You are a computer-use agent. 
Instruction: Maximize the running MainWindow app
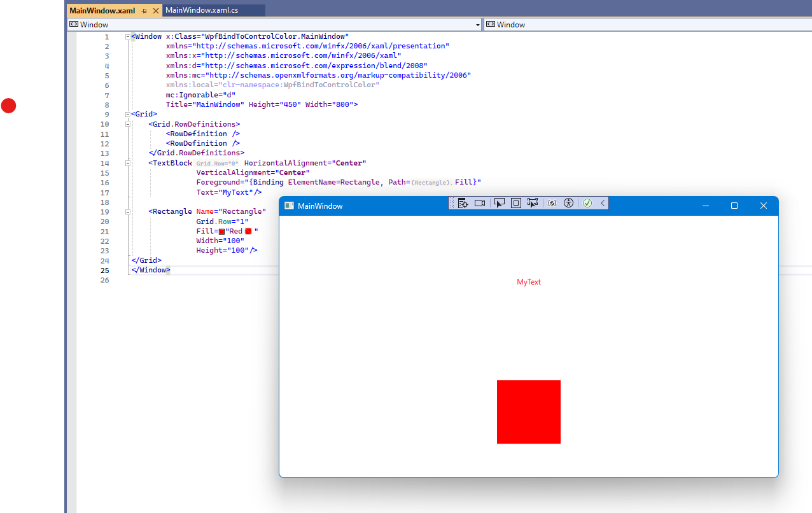tap(734, 206)
